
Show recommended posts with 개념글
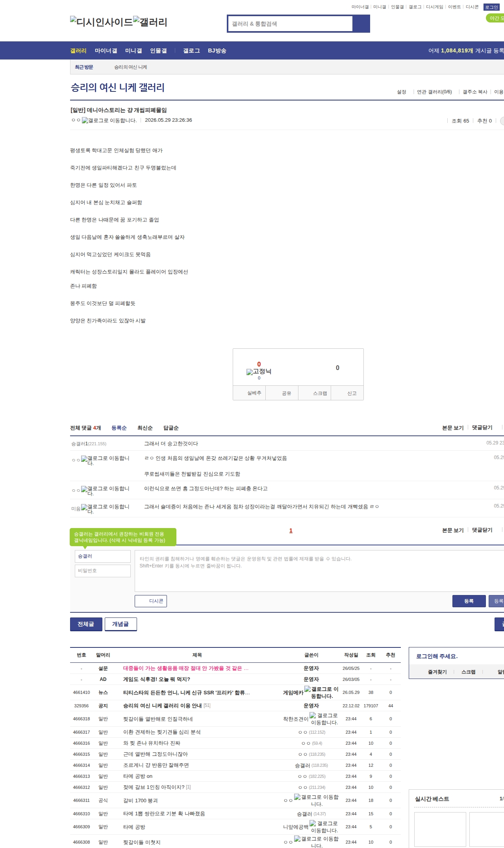point(121,624)
